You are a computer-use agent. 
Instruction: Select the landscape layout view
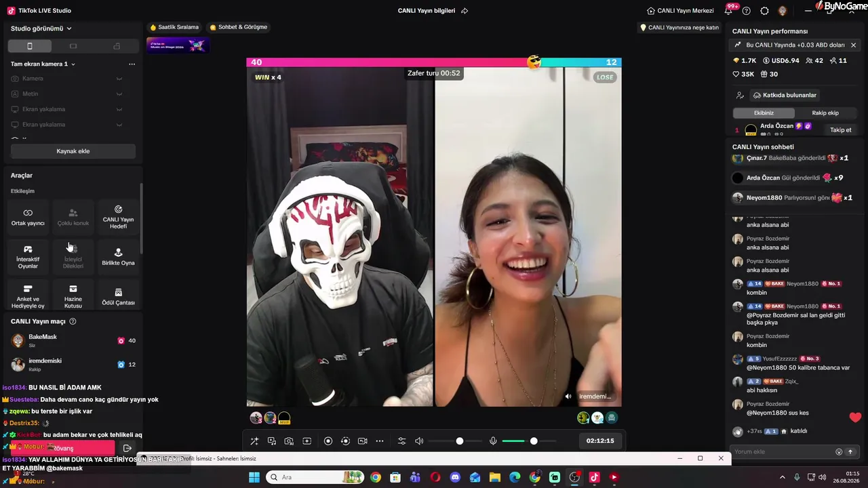coord(73,46)
